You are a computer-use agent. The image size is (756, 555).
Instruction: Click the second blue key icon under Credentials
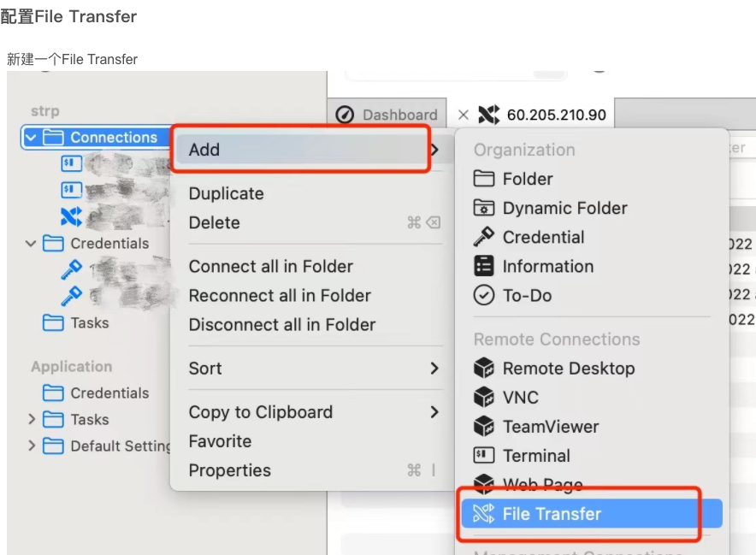[71, 296]
